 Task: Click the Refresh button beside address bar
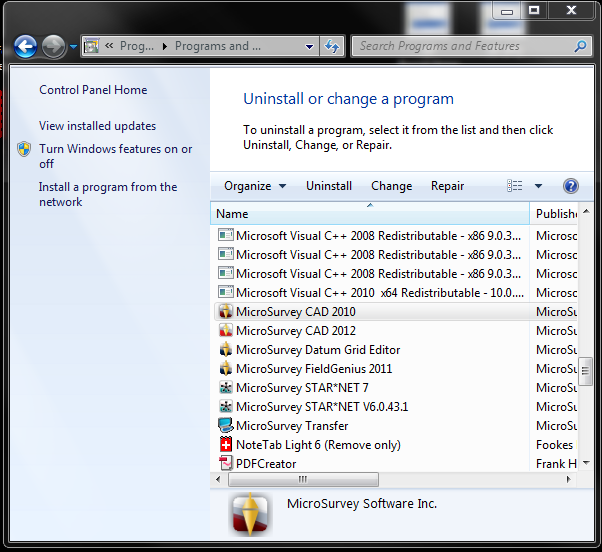[332, 46]
